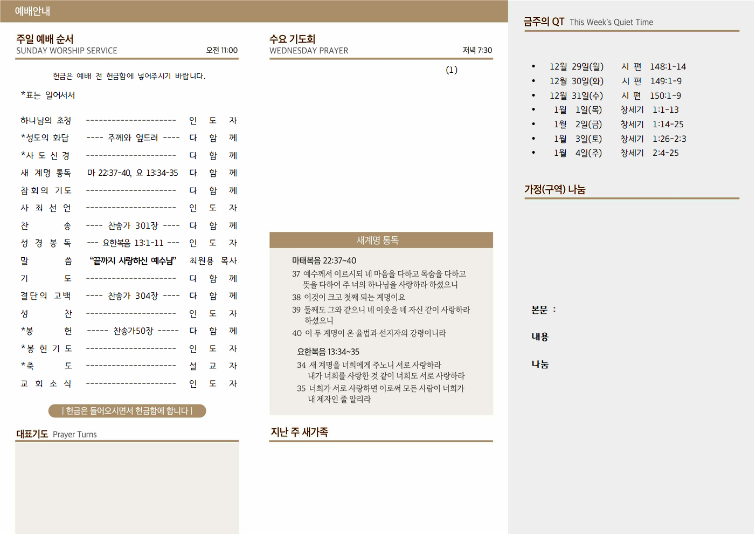Select the sermon title 끝까지 사랑하신 예수님
The height and width of the screenshot is (535, 756).
tap(133, 261)
